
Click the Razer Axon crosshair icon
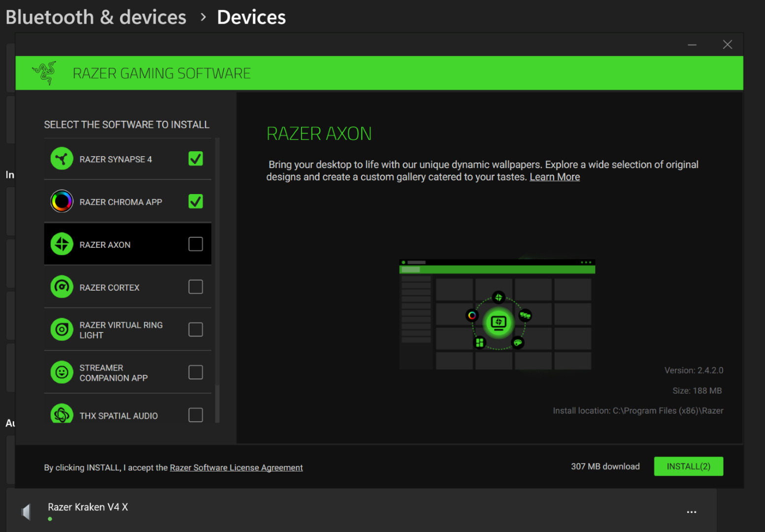click(62, 244)
